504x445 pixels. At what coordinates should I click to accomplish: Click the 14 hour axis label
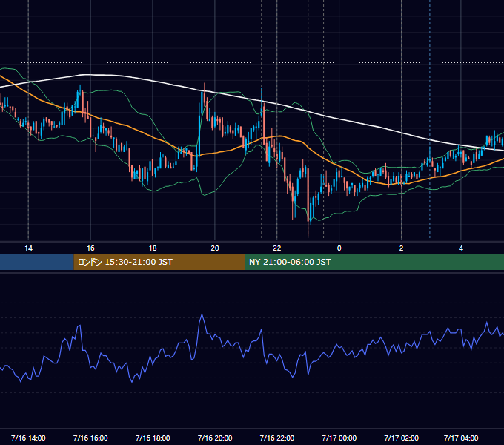(x=28, y=248)
